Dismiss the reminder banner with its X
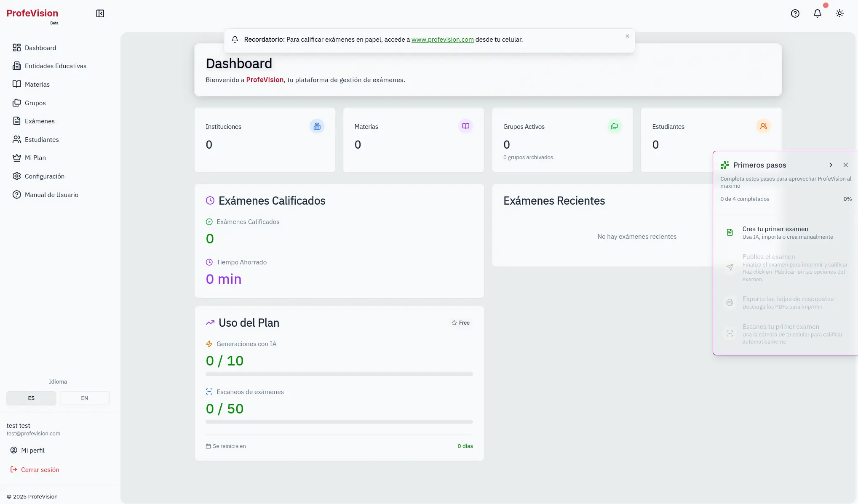Screen dimensions: 858x504 pos(627,36)
